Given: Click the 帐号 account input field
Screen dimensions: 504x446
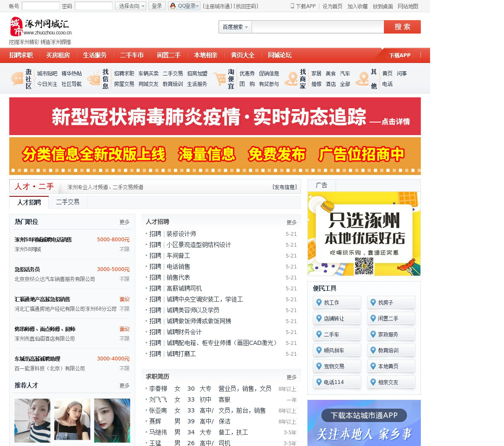Looking at the screenshot, I should pos(40,6).
